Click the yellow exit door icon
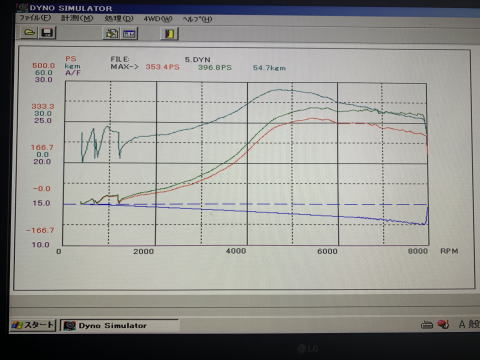 click(x=169, y=34)
